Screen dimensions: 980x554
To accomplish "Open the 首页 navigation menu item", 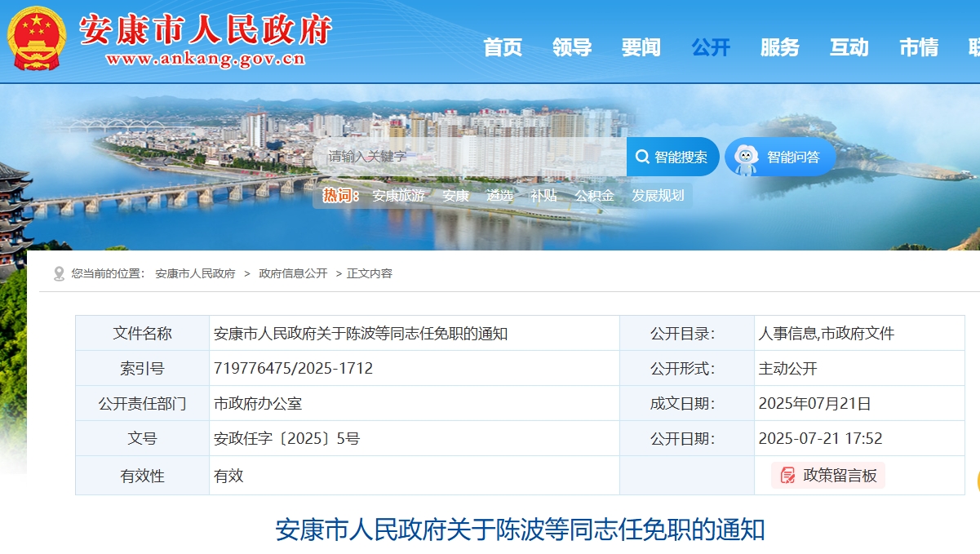I will 503,48.
